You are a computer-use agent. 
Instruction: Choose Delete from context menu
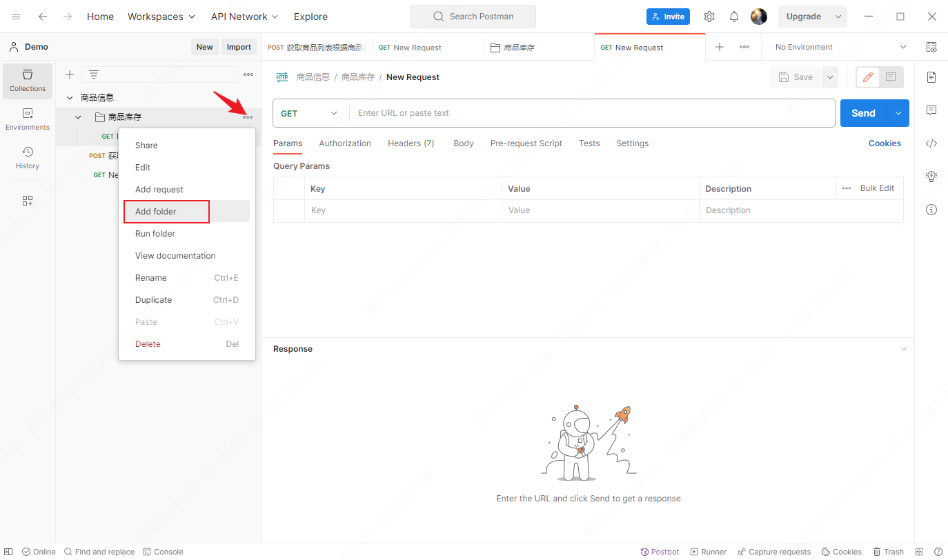click(x=187, y=344)
